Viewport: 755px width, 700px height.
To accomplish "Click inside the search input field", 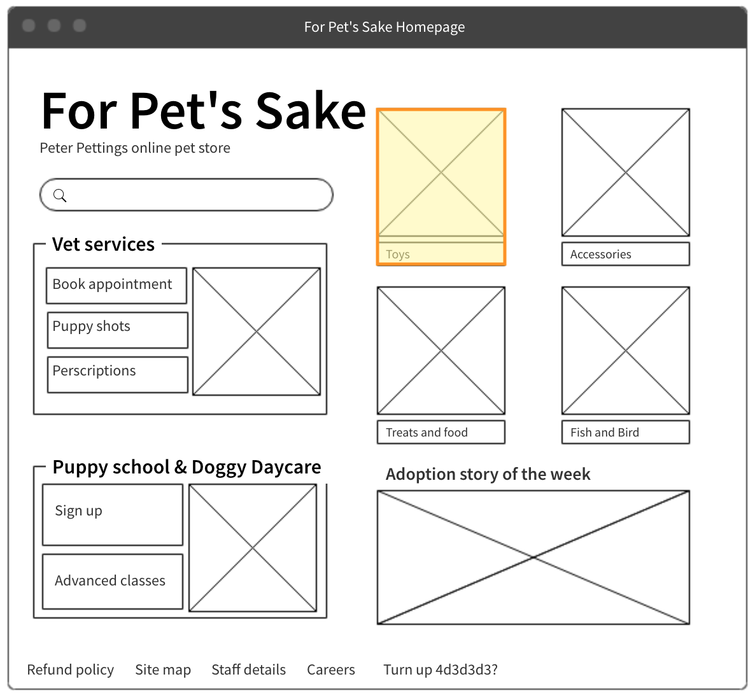I will click(x=197, y=195).
